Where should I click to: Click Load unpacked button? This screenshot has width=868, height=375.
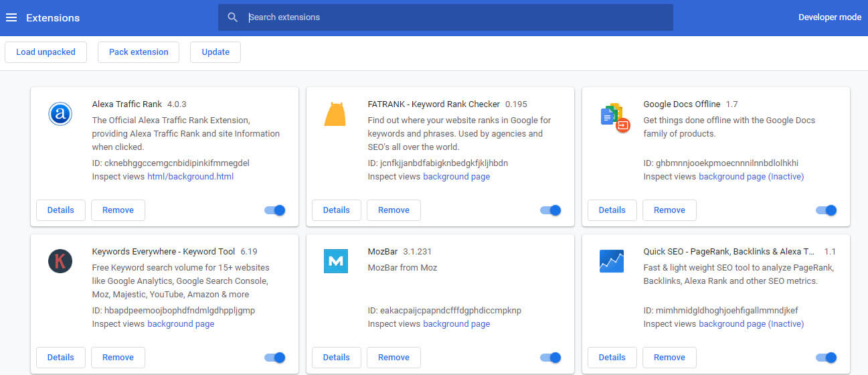[46, 52]
